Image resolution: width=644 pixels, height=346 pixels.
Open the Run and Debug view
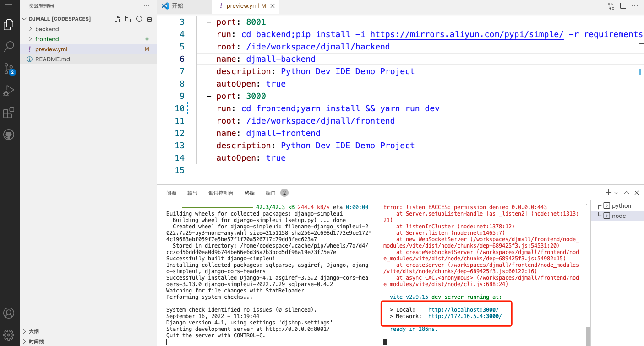8,91
